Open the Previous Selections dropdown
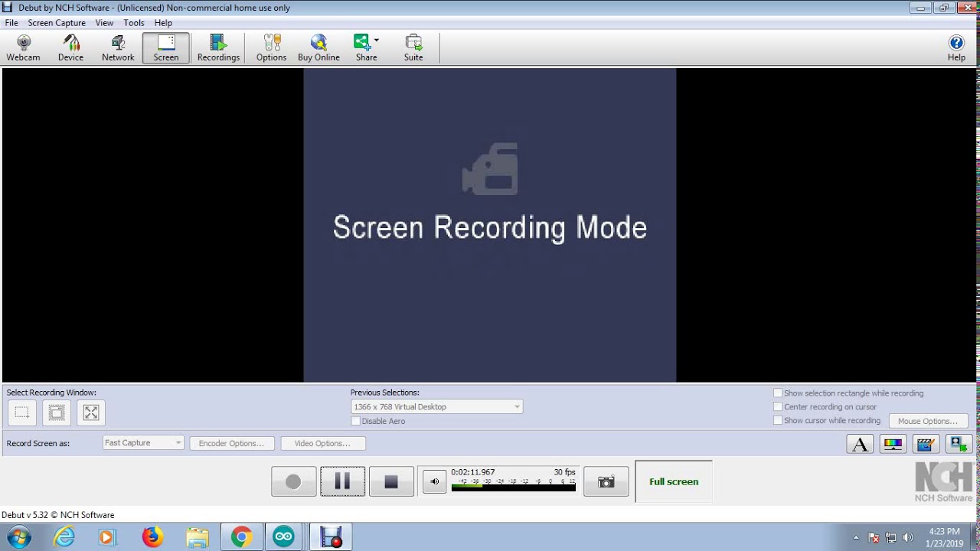The image size is (980, 551). (436, 406)
